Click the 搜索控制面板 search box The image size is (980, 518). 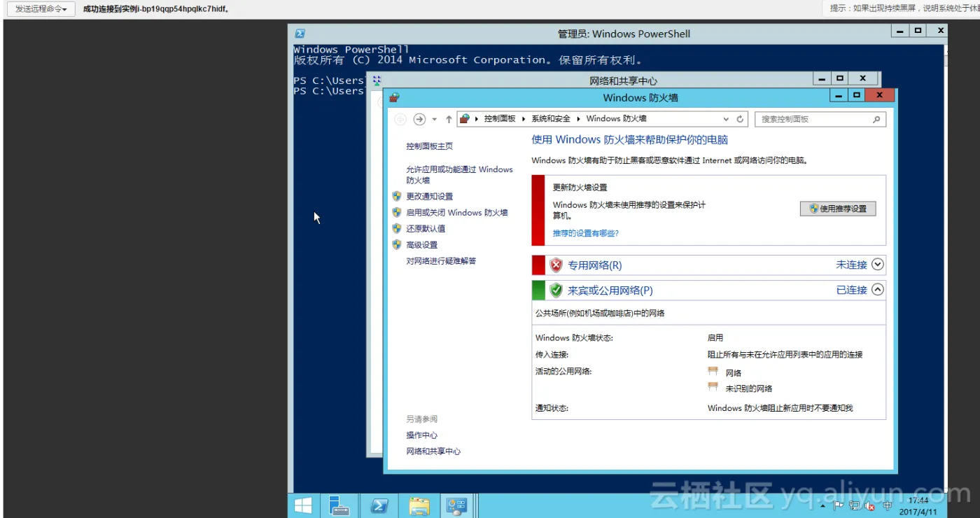tap(814, 119)
